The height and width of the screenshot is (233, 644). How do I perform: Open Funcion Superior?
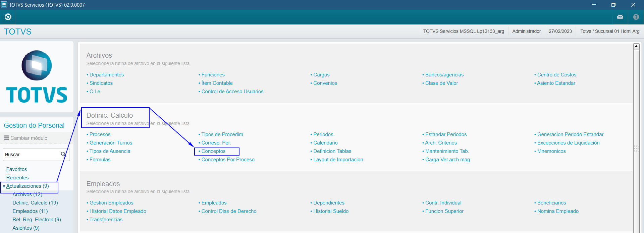[x=444, y=211]
